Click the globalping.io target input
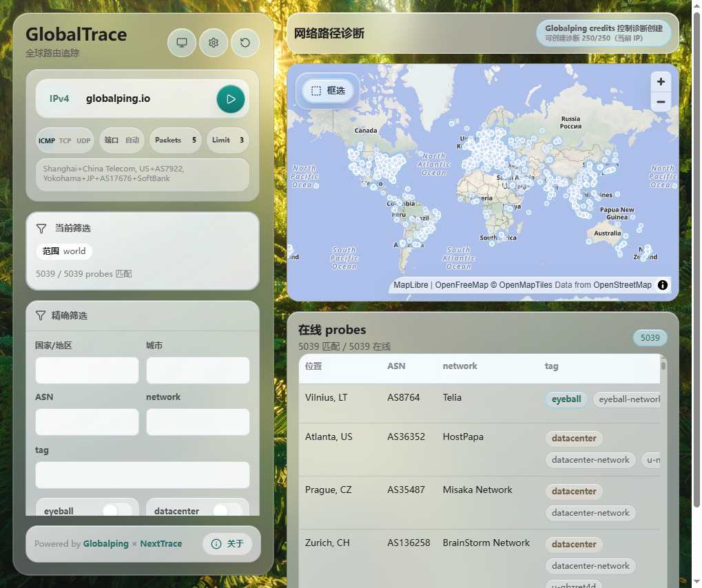This screenshot has height=588, width=702. [x=147, y=98]
